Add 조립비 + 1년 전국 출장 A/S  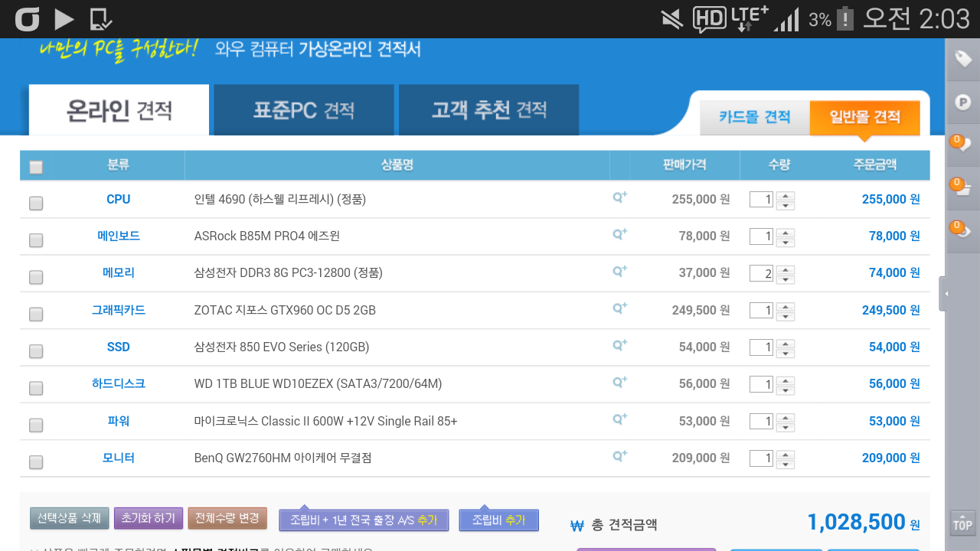[363, 520]
